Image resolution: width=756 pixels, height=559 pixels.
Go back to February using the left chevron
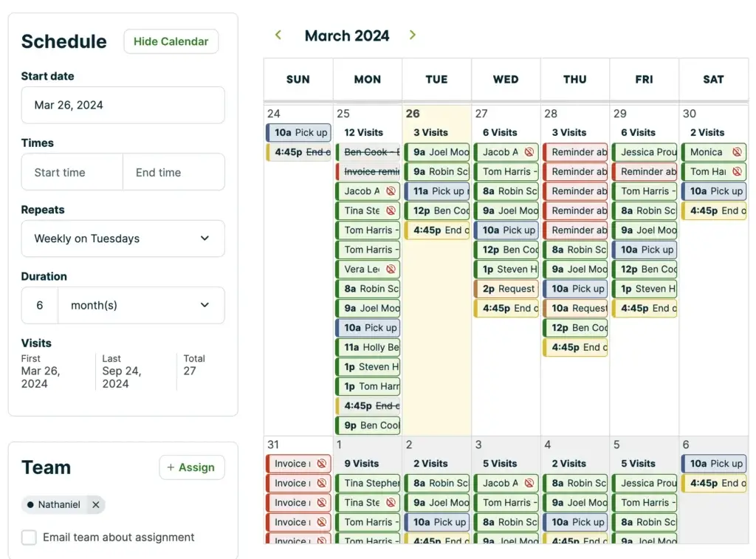[x=278, y=35]
